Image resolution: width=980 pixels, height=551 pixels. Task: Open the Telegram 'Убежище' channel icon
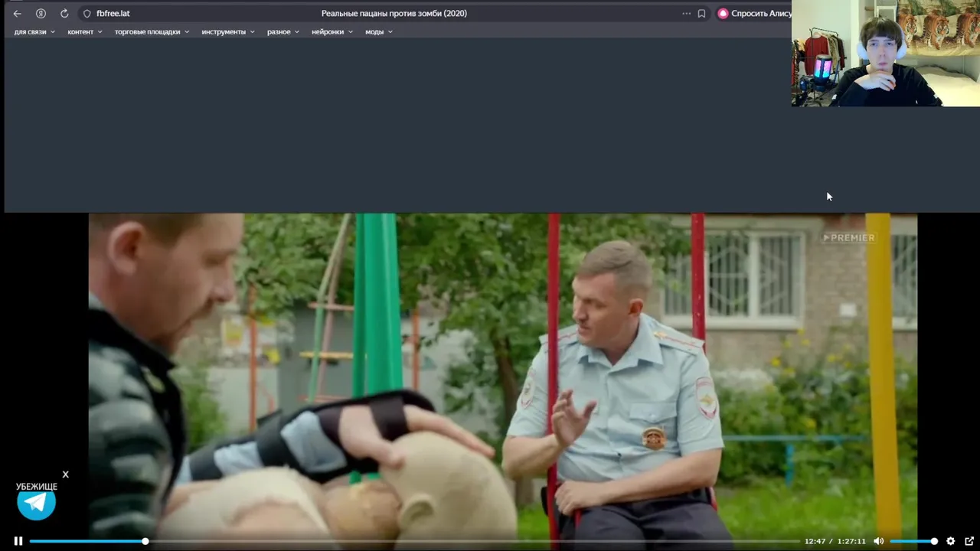[x=37, y=502]
